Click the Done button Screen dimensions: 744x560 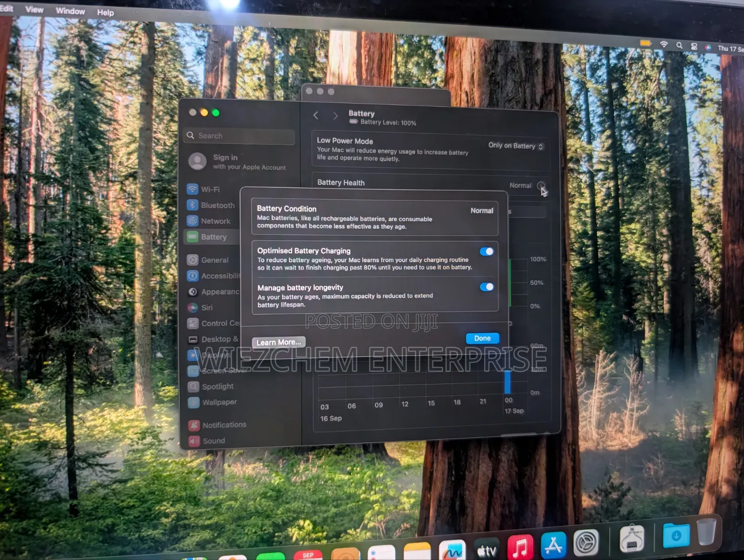click(x=483, y=338)
